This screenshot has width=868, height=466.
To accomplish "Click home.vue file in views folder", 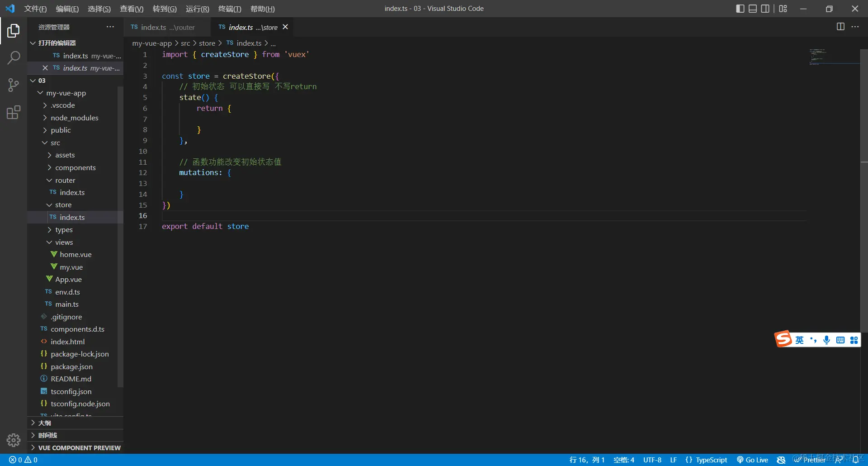I will 75,255.
